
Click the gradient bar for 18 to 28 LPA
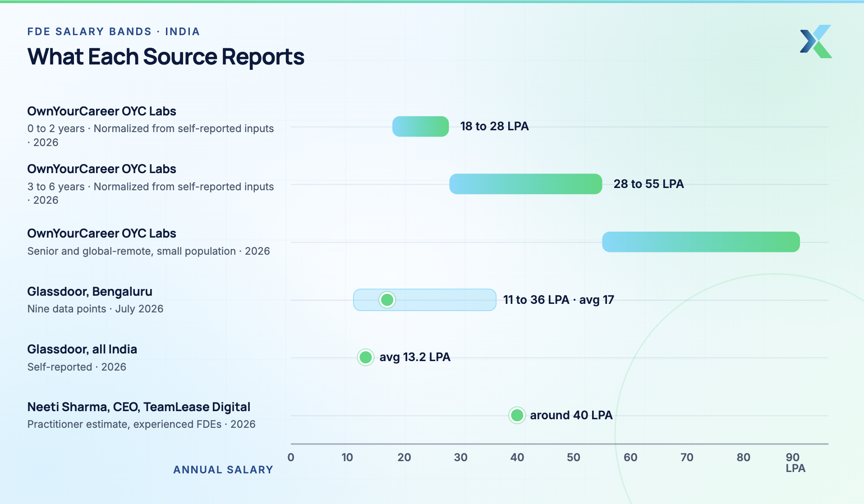pyautogui.click(x=421, y=126)
